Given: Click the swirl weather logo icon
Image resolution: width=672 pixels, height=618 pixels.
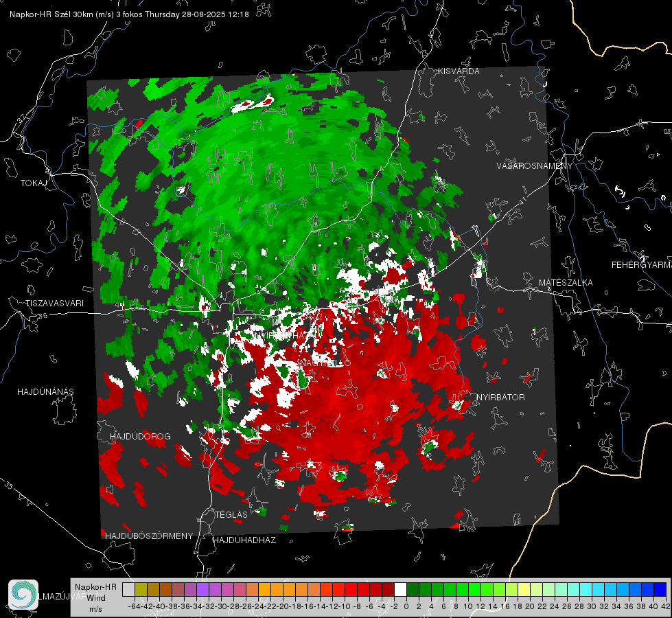Looking at the screenshot, I should pos(23,595).
